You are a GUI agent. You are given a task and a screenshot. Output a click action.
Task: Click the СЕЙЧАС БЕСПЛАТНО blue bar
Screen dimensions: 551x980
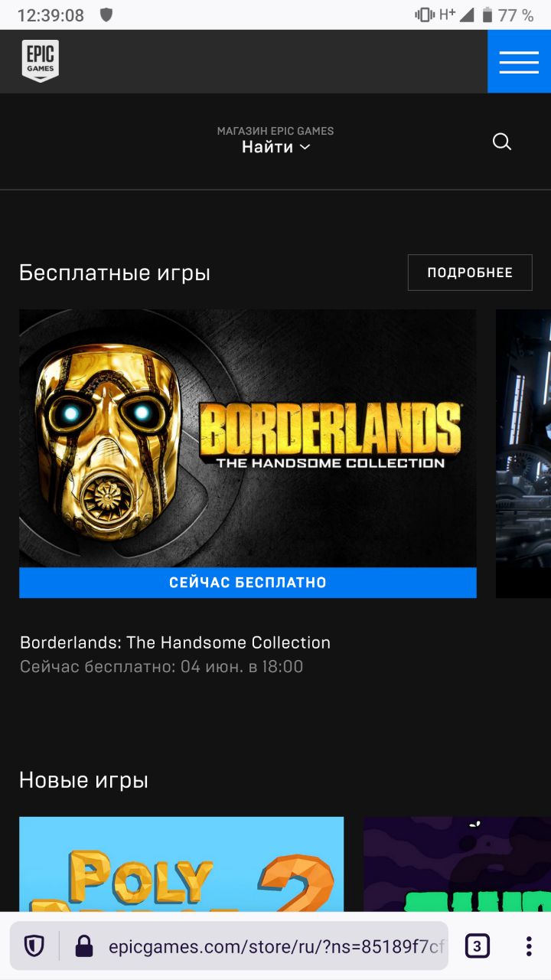[248, 583]
